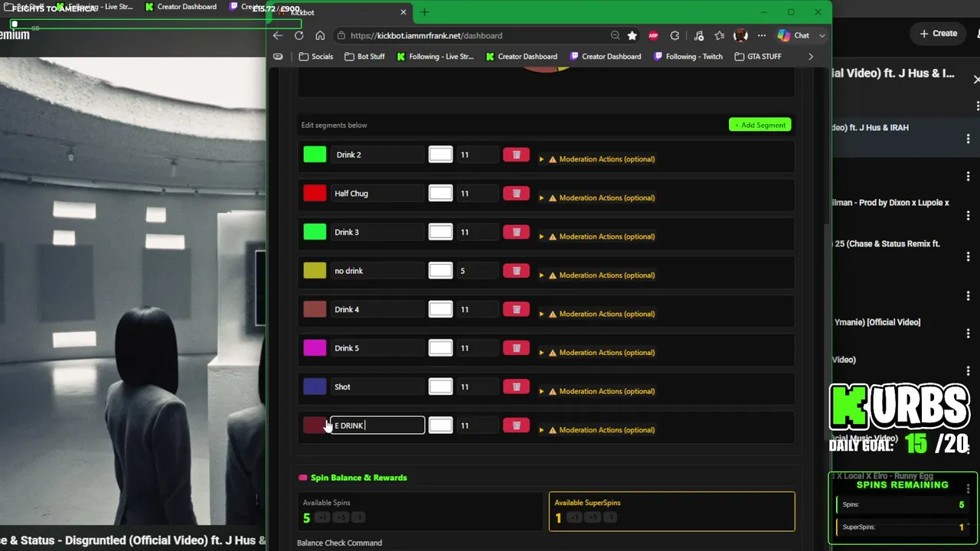
Task: Open the Bot Stuff bookmarks folder
Action: (365, 57)
